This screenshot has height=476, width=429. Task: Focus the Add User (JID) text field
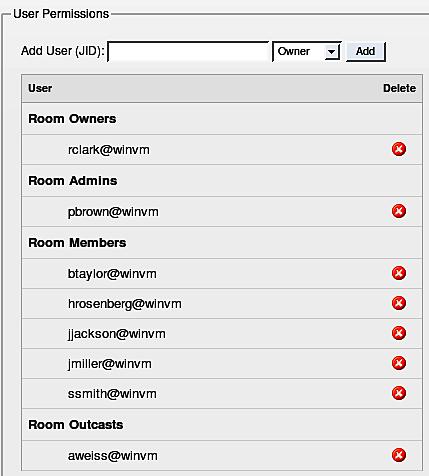click(x=188, y=51)
